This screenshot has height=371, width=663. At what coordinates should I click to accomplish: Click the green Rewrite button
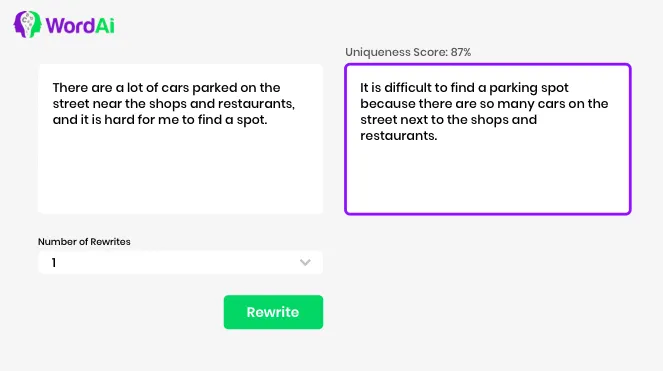(x=273, y=312)
